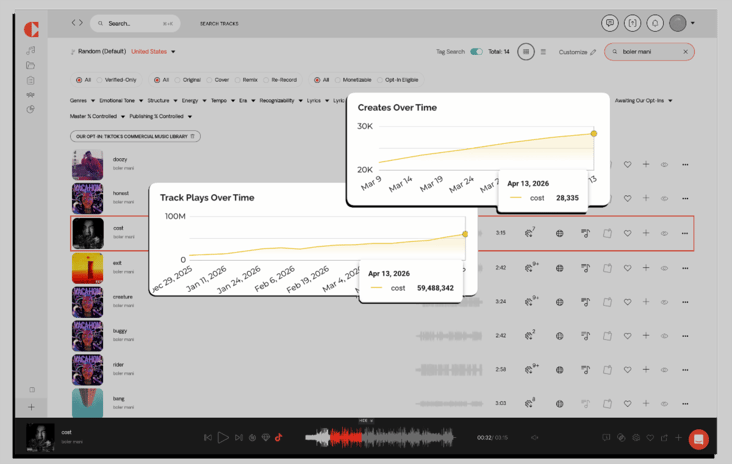Open the profile menu arrow
Viewport: 732px width, 464px height.
(x=693, y=23)
